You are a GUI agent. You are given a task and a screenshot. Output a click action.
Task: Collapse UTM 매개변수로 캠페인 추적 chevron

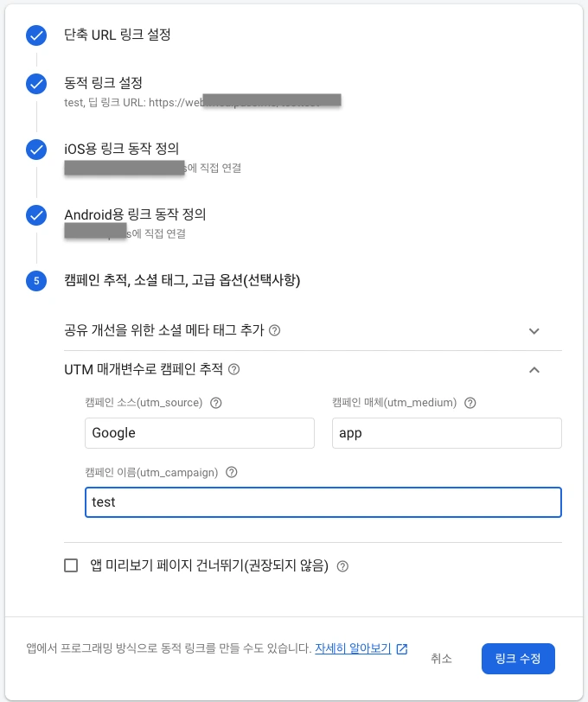[x=534, y=370]
